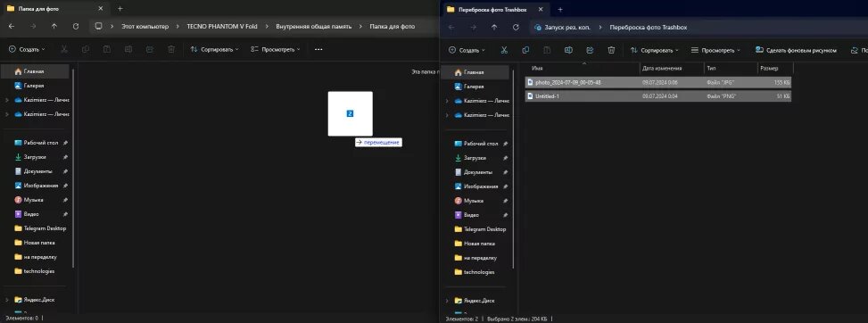Open 'Просмотреть' dropdown in left window
The width and height of the screenshot is (868, 323).
[x=275, y=49]
